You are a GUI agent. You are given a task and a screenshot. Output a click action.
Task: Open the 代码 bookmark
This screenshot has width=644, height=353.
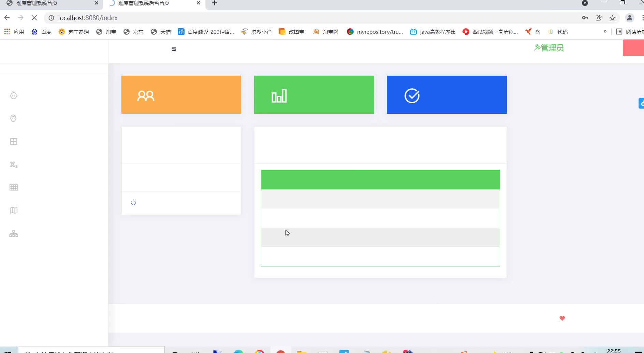(558, 32)
